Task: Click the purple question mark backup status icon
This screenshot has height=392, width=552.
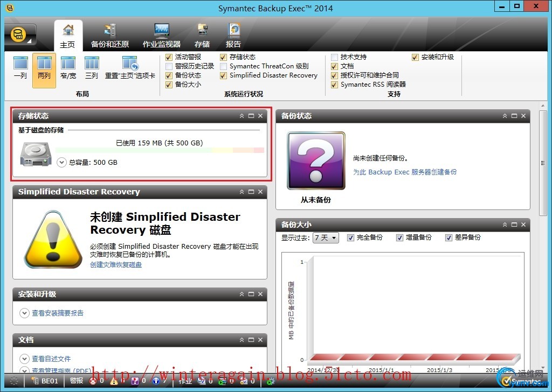Action: click(316, 160)
